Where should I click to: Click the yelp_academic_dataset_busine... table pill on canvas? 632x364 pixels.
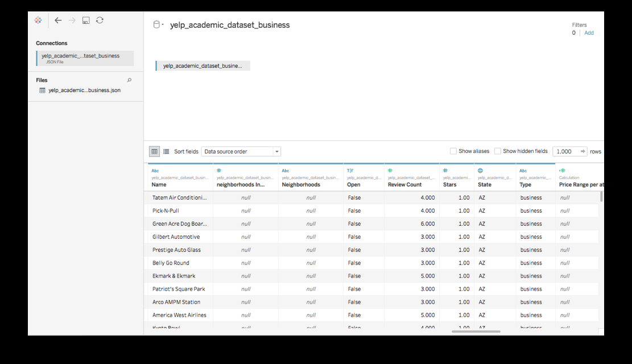point(203,66)
